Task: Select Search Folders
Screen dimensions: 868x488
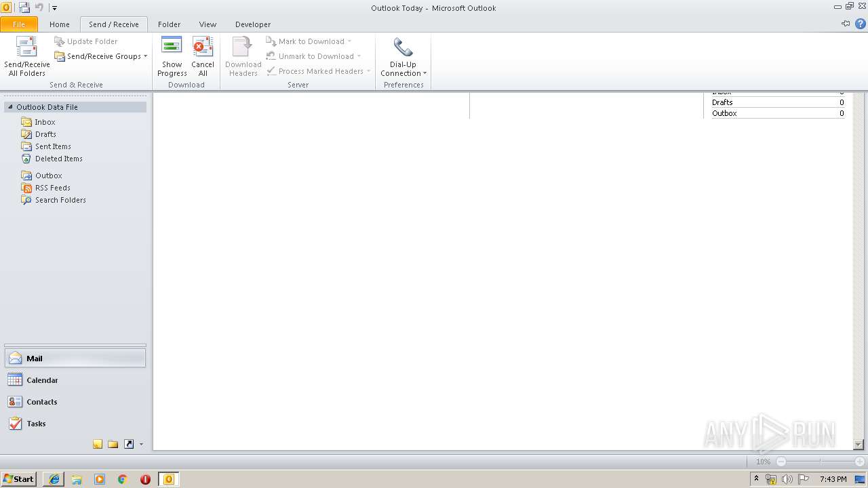Action: (60, 200)
